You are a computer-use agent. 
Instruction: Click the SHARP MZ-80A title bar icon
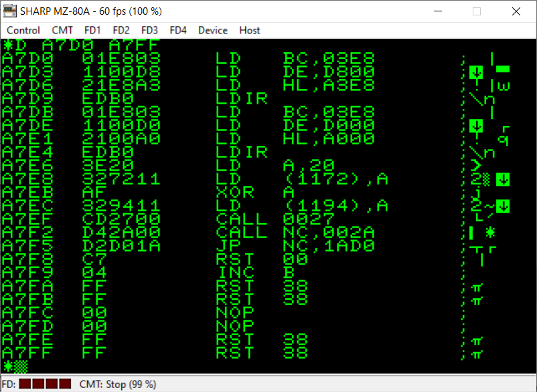(x=10, y=11)
